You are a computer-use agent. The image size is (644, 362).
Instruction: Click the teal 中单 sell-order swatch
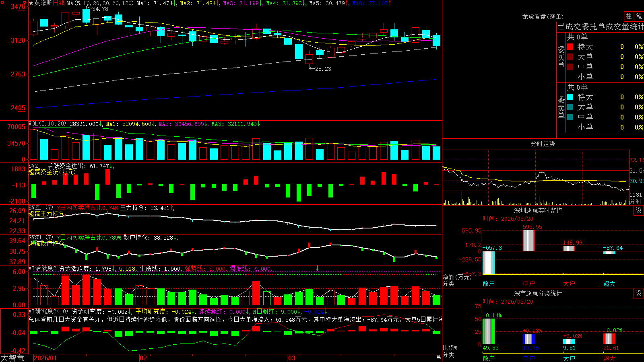click(570, 117)
